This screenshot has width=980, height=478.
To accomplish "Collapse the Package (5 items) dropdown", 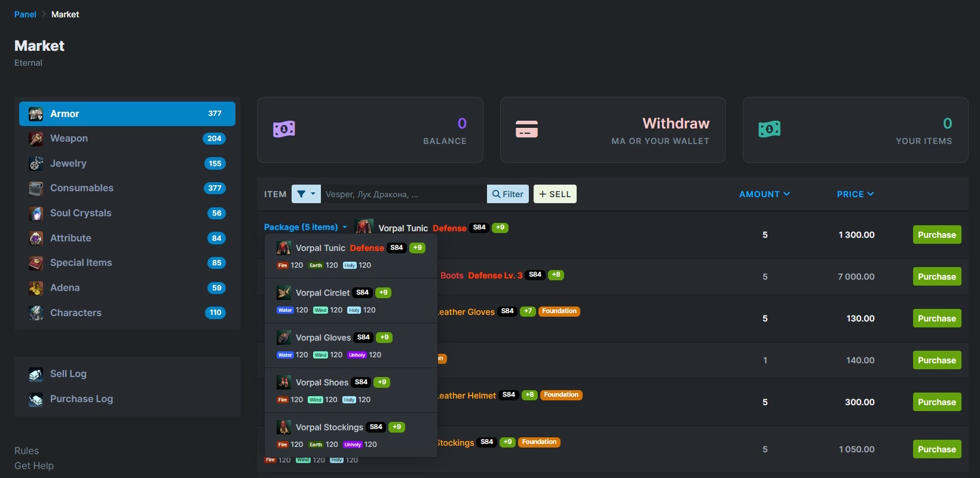I will pyautogui.click(x=305, y=228).
